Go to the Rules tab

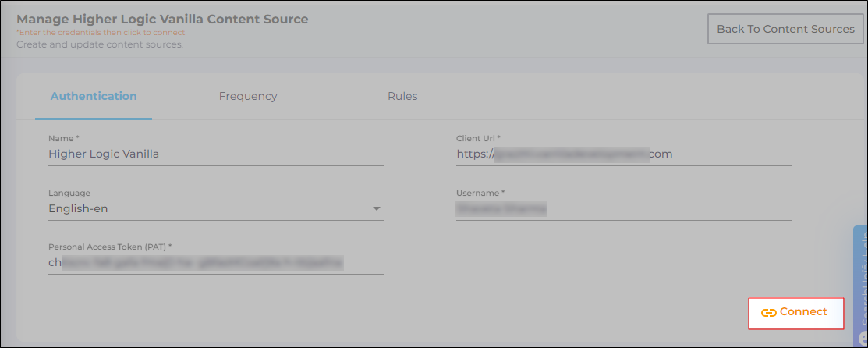click(x=402, y=97)
